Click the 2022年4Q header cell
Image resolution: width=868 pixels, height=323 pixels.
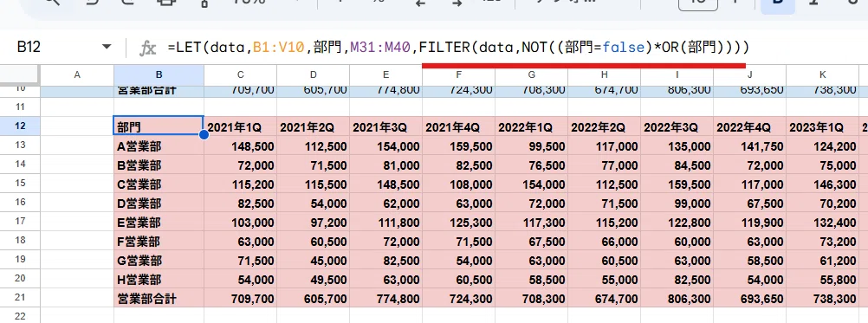coord(750,126)
